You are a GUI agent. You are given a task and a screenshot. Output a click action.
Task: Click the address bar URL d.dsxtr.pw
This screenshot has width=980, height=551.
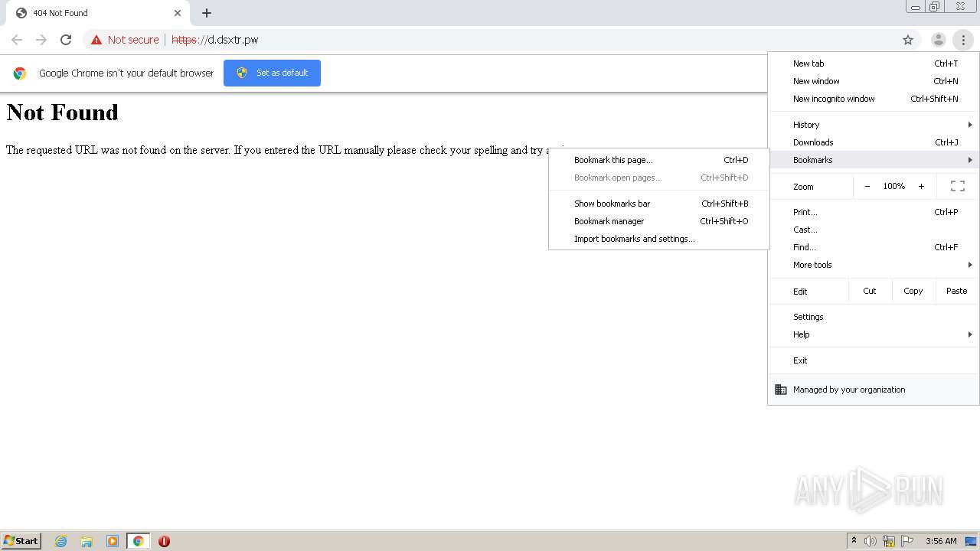click(214, 40)
